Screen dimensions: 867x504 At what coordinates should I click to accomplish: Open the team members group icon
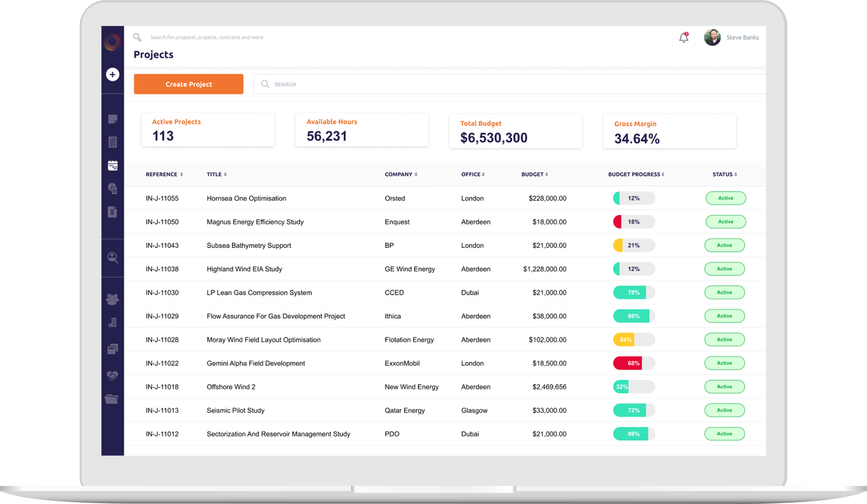point(113,299)
